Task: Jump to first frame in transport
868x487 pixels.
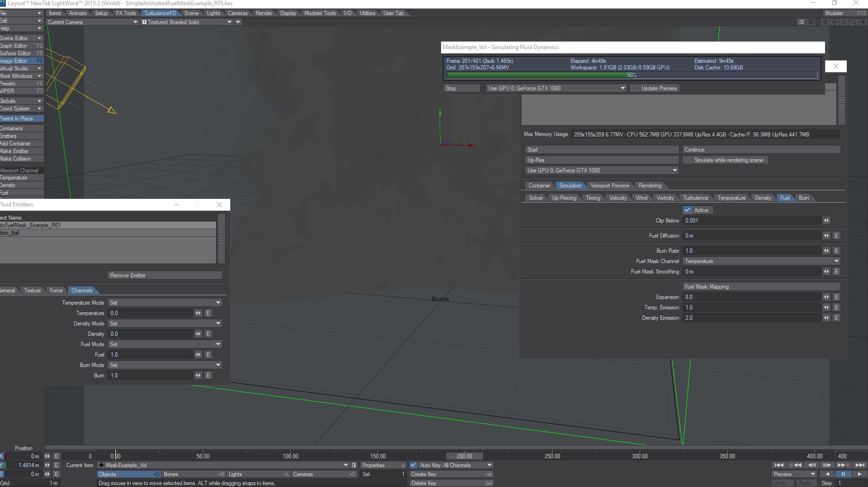Action: click(x=779, y=465)
